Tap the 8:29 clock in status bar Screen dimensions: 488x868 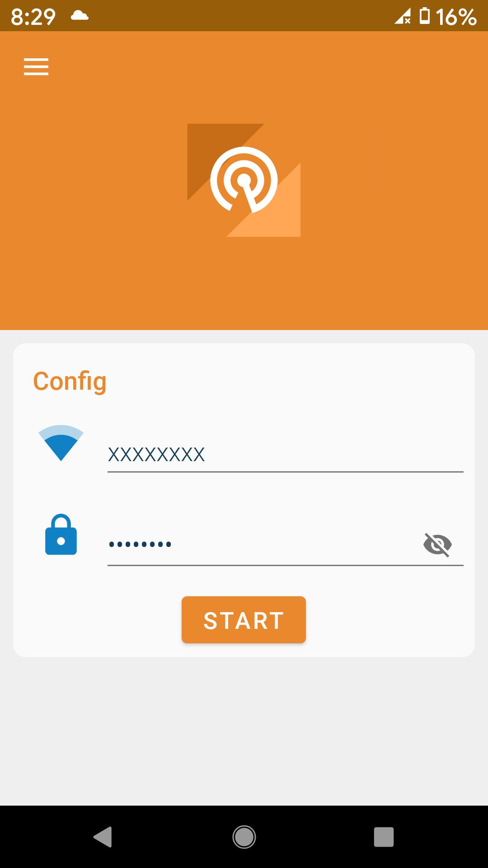pyautogui.click(x=33, y=17)
